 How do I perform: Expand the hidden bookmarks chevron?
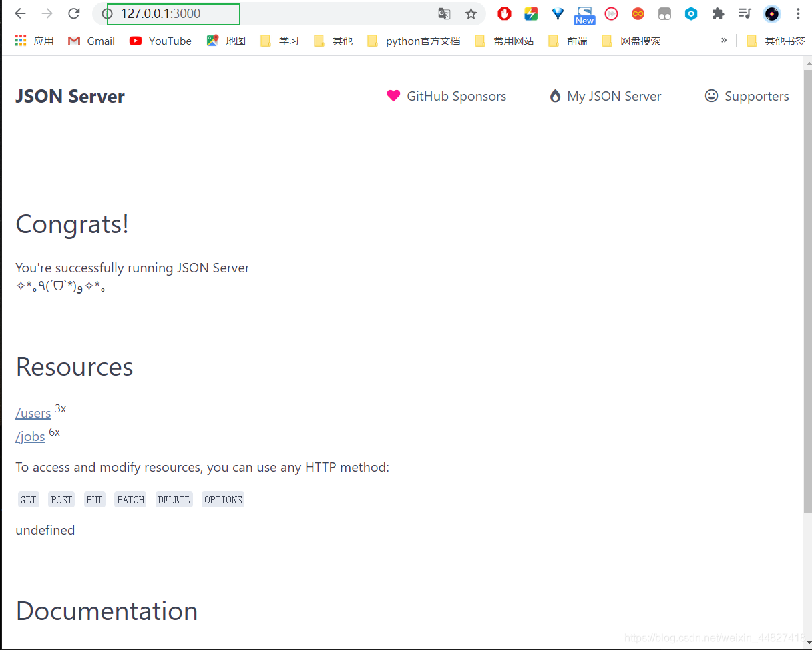(724, 40)
